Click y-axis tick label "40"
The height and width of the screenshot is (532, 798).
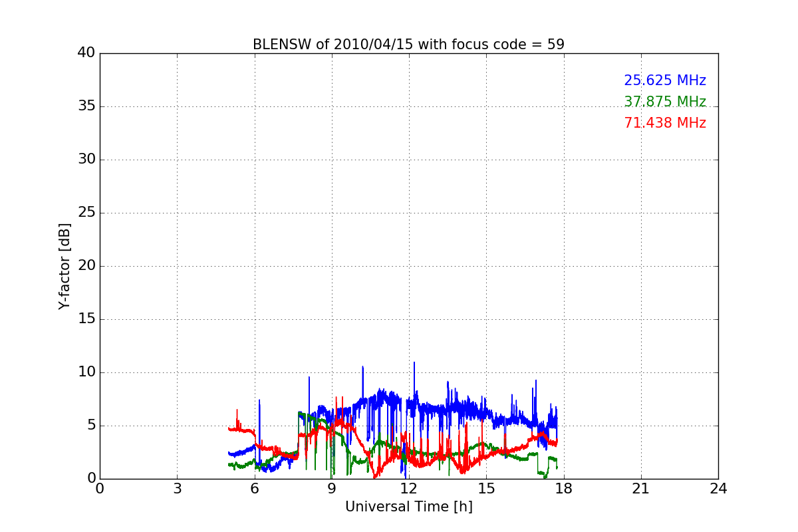(x=86, y=53)
